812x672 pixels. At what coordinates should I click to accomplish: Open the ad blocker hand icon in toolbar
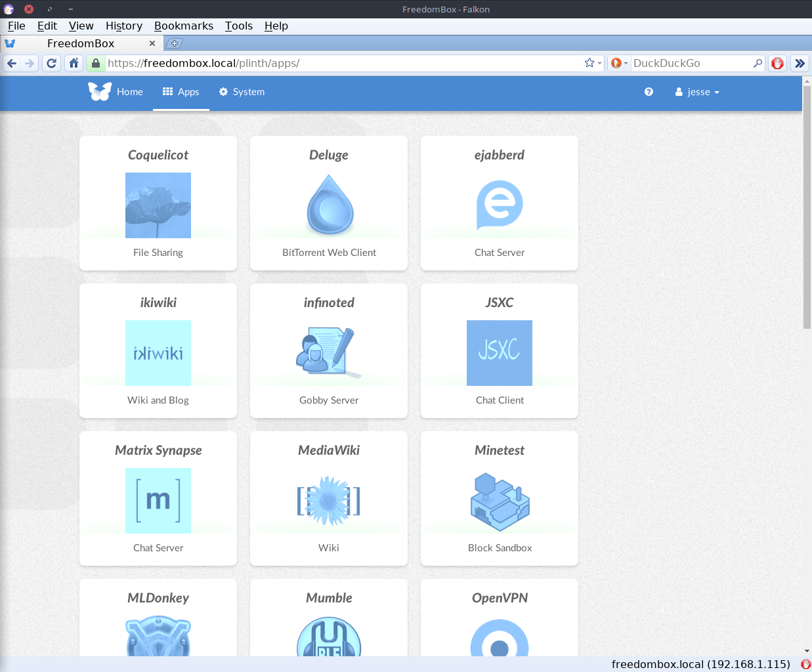coord(778,63)
